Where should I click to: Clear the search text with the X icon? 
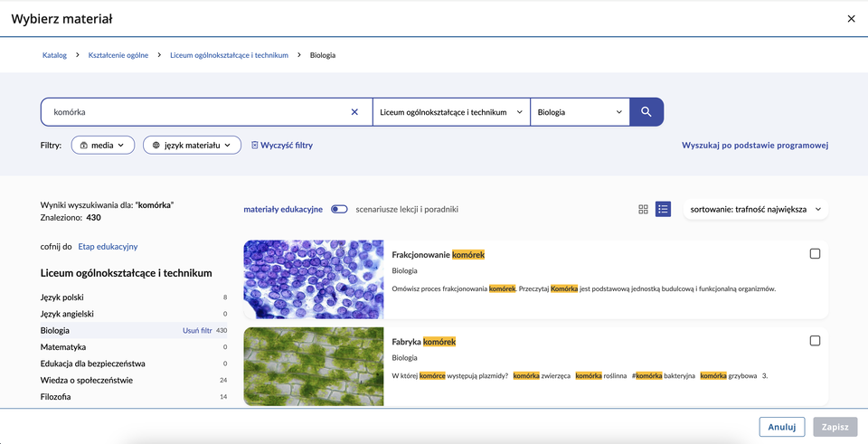point(354,112)
